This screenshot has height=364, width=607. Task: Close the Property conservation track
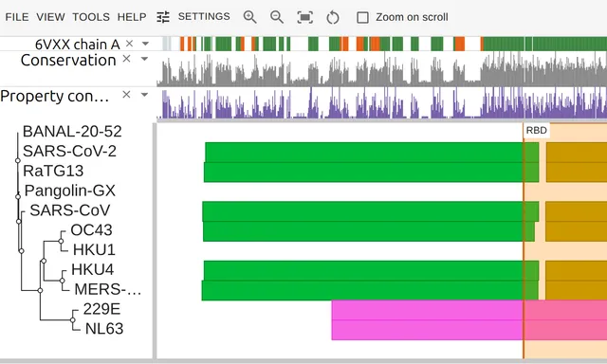[126, 95]
